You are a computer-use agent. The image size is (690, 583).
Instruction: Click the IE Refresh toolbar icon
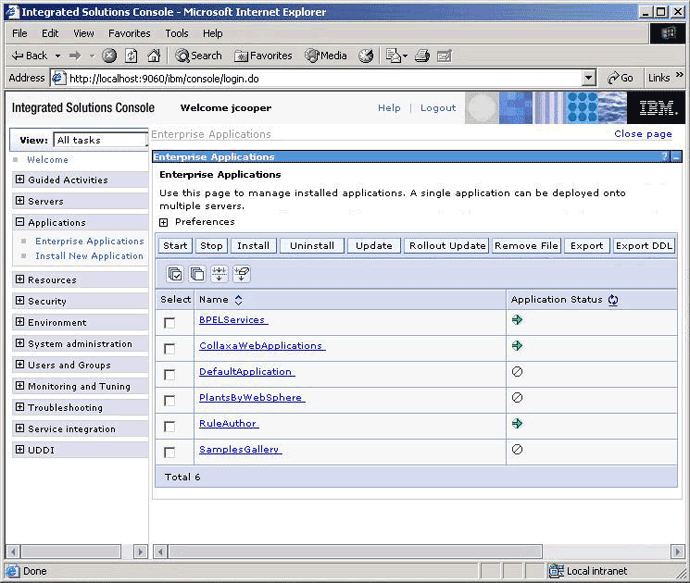(x=131, y=56)
